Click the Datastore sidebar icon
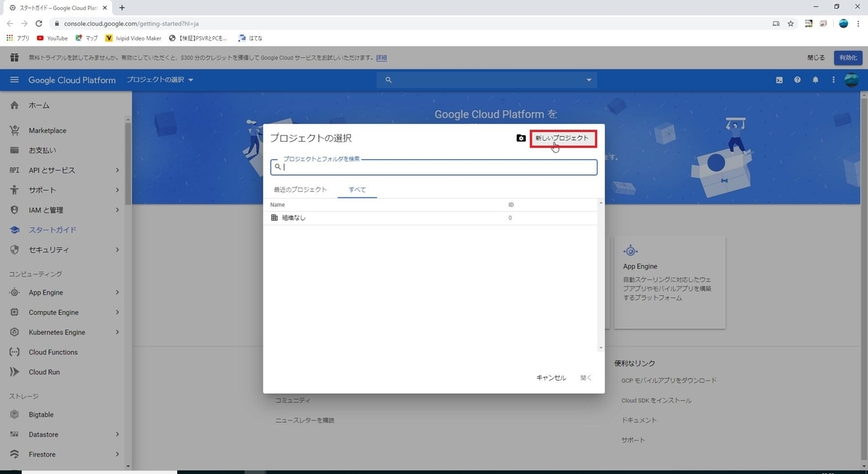The height and width of the screenshot is (474, 868). (x=14, y=434)
